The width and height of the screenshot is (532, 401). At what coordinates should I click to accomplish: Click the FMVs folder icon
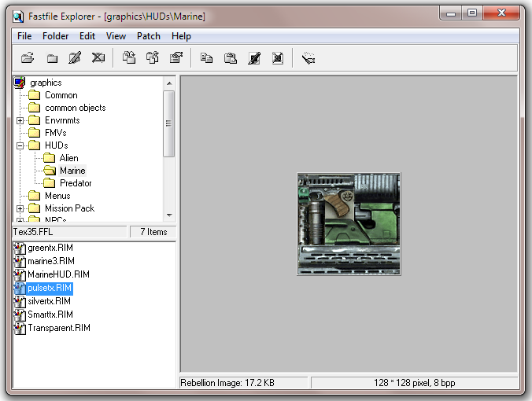35,133
